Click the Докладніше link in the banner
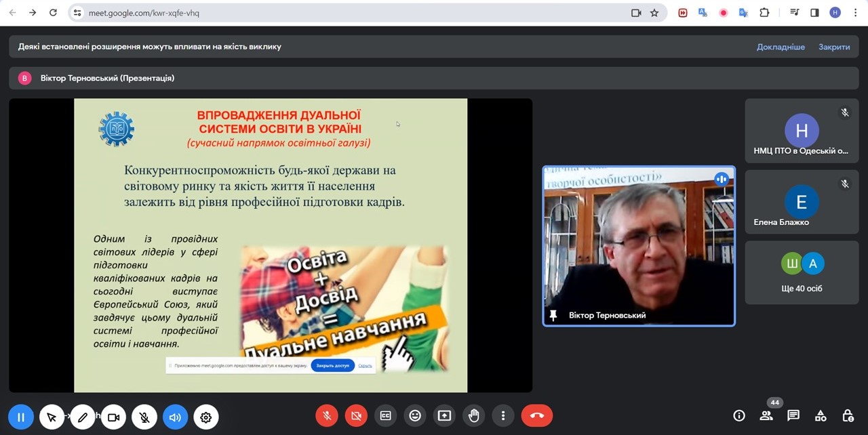868x435 pixels. point(781,47)
